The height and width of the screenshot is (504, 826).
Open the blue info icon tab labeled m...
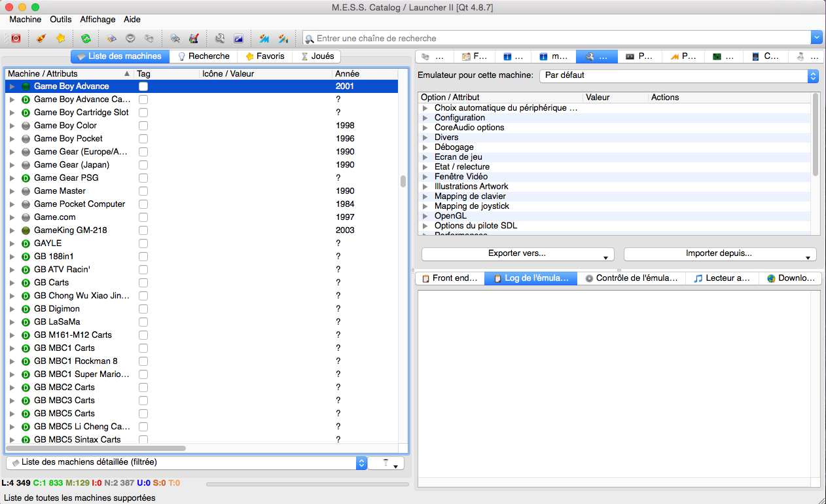click(x=553, y=57)
